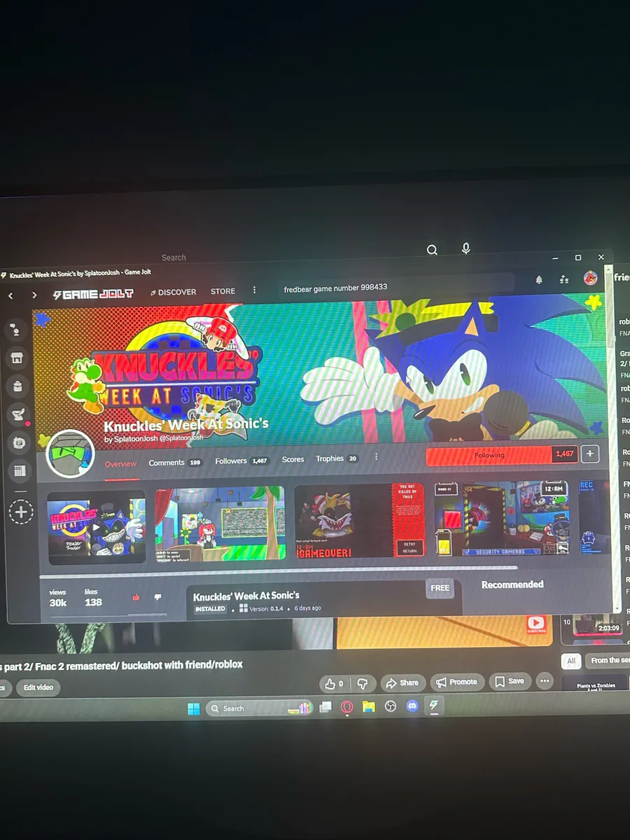Open the chat icon in left sidebar
630x840 pixels.
15,330
